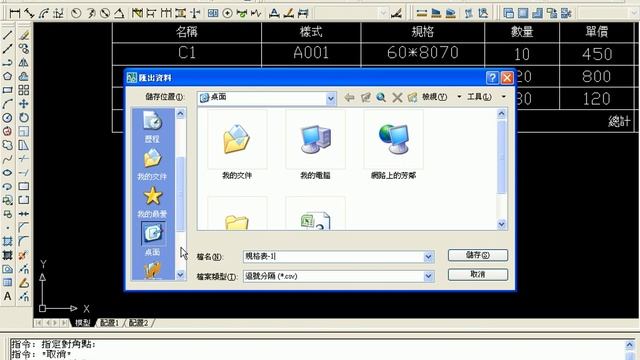Select the Line draw tool
The width and height of the screenshot is (640, 360).
point(7,35)
